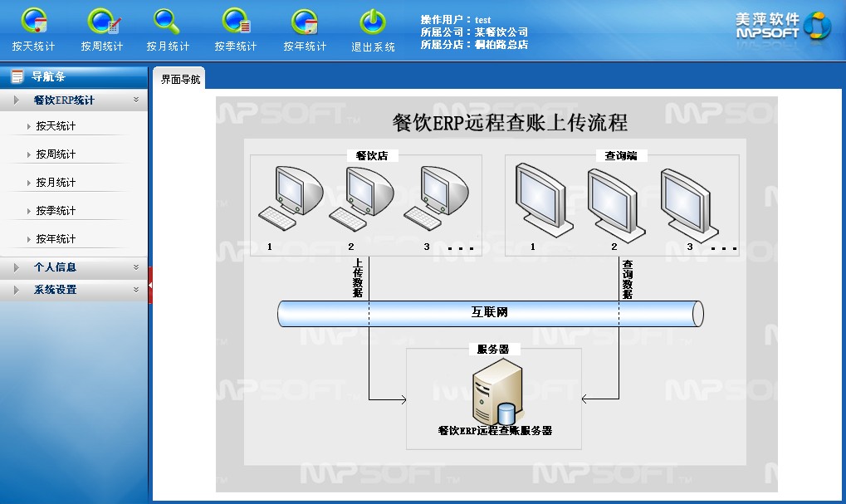
Task: Collapse the 餐饮ERP统计 section
Action: [x=135, y=100]
